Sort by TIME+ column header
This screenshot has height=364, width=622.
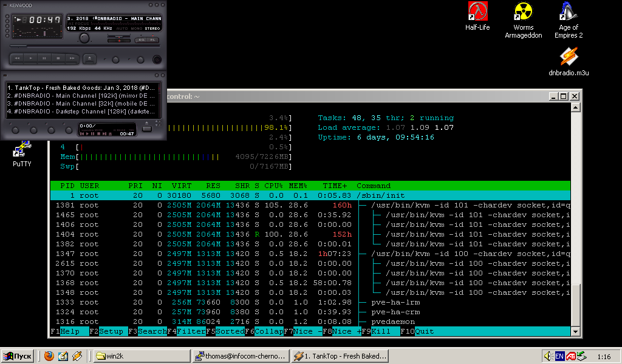tap(335, 186)
